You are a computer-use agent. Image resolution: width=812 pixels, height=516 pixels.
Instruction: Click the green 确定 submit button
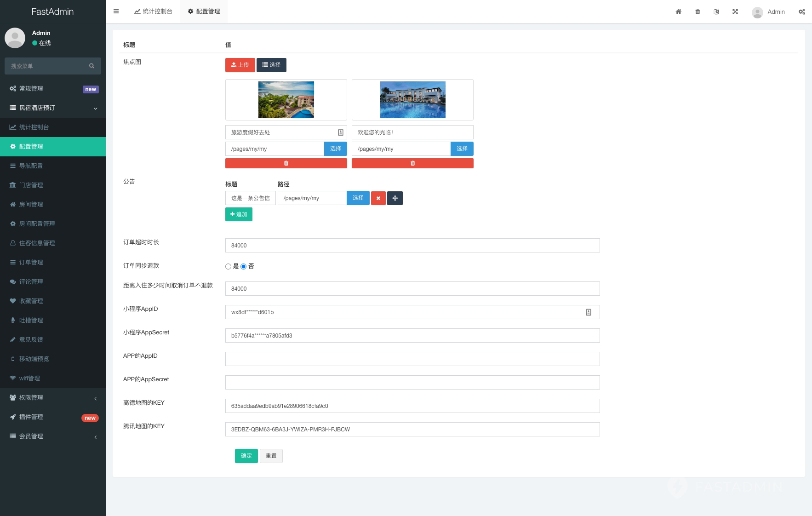[246, 456]
